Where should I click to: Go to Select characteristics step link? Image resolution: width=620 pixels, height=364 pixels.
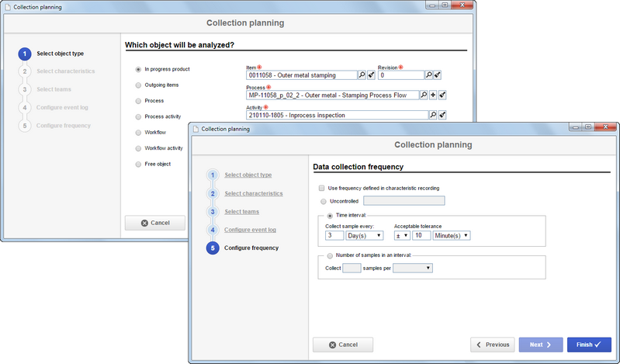(254, 193)
